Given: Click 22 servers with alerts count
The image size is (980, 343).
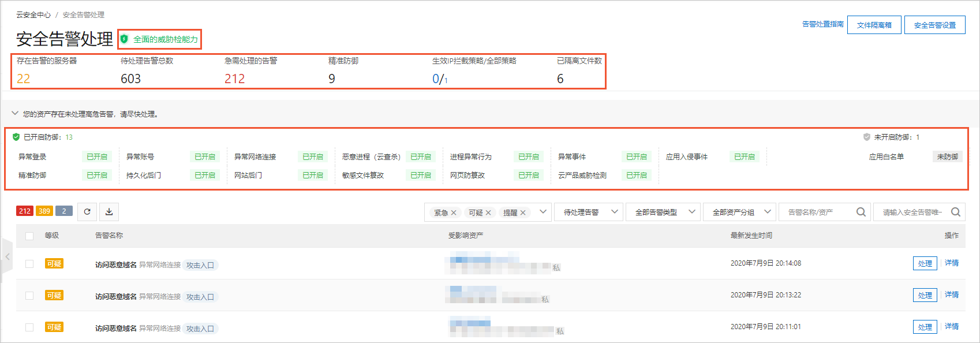Looking at the screenshot, I should [x=24, y=79].
